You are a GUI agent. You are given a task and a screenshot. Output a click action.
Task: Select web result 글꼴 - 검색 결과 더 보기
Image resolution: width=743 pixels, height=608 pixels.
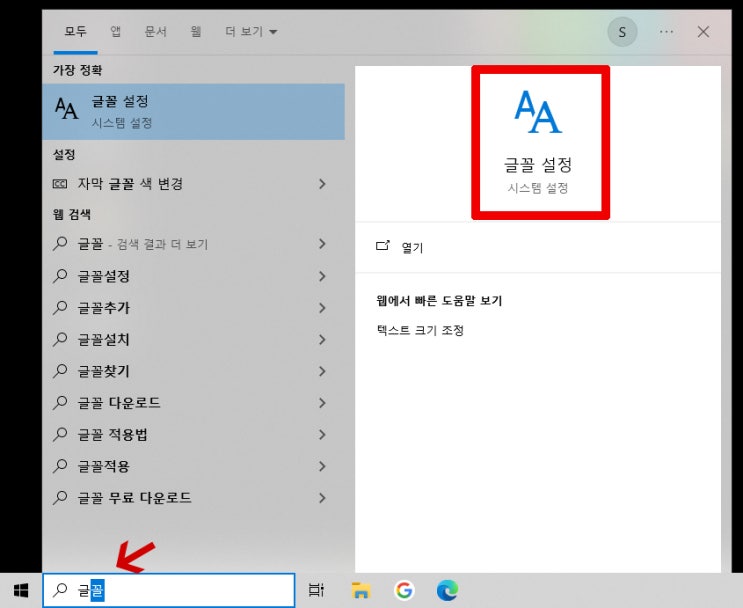[x=193, y=244]
